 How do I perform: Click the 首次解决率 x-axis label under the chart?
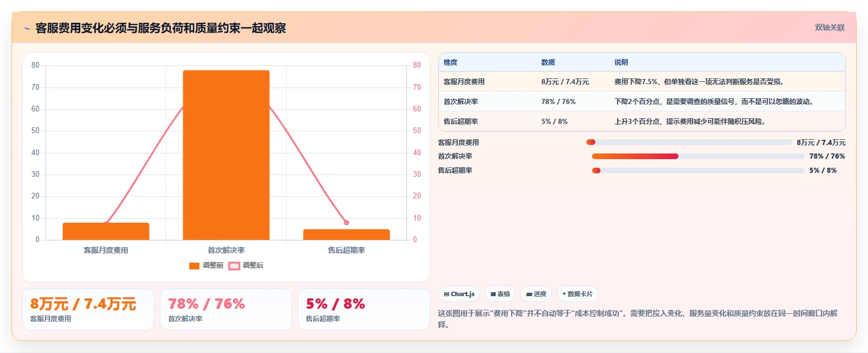tap(226, 250)
